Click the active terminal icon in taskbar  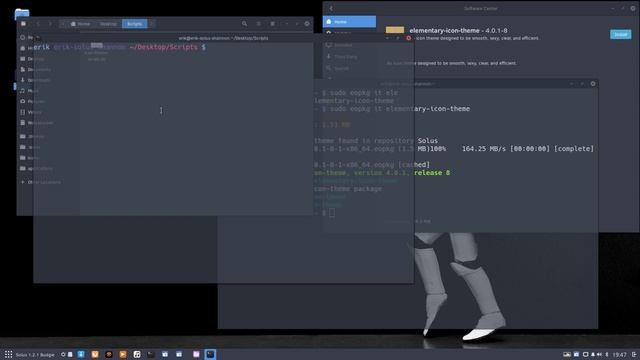click(x=210, y=354)
